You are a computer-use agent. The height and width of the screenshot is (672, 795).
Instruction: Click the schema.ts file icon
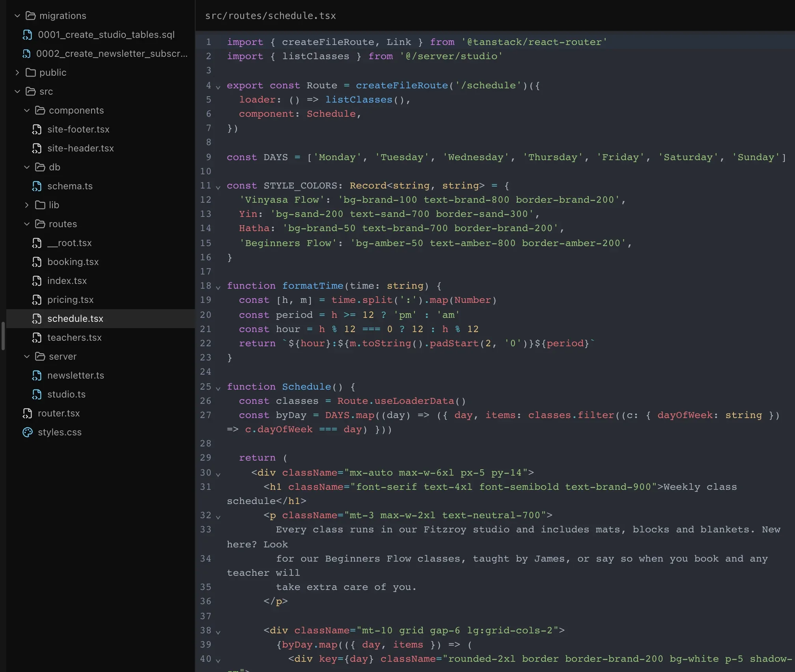(x=37, y=186)
